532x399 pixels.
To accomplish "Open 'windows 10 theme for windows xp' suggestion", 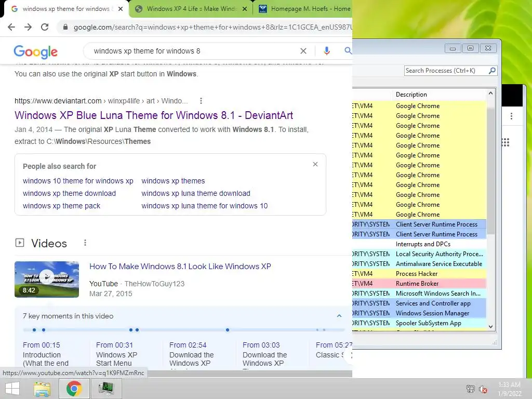I will point(78,181).
